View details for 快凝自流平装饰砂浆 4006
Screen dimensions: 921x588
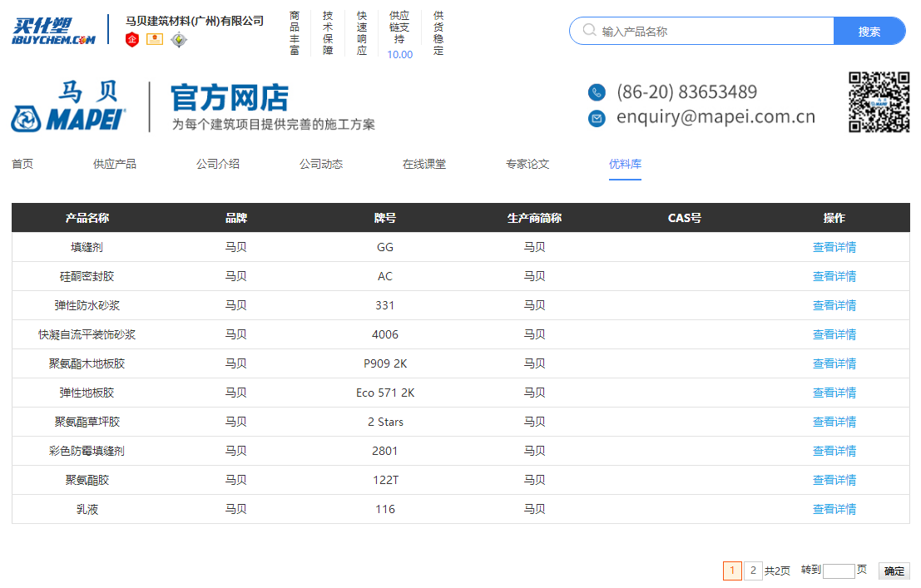point(834,334)
